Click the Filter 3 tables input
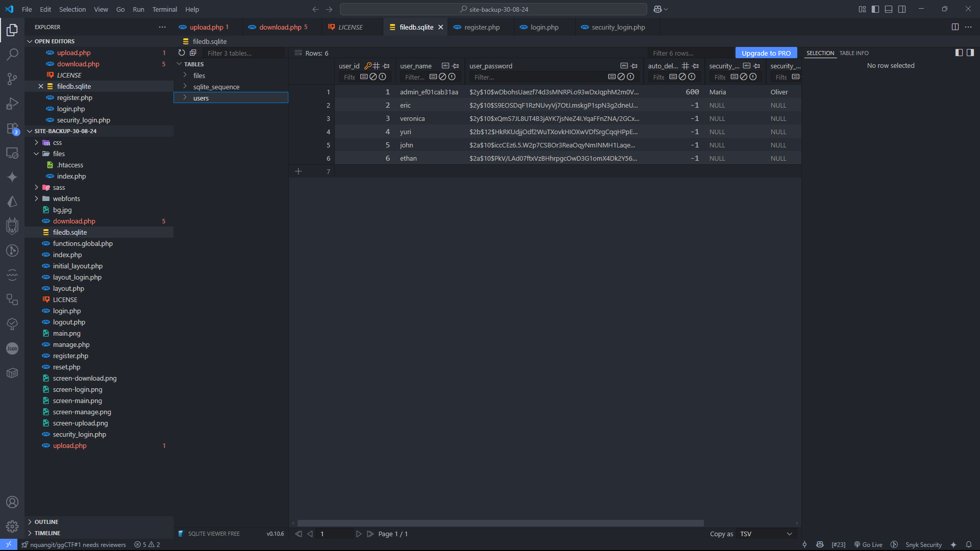 click(244, 53)
